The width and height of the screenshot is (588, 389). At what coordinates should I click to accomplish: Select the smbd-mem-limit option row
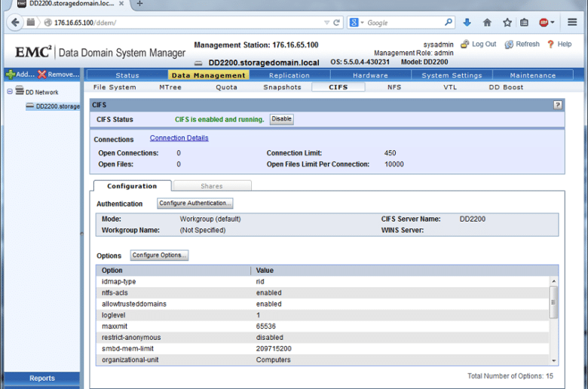pos(323,349)
